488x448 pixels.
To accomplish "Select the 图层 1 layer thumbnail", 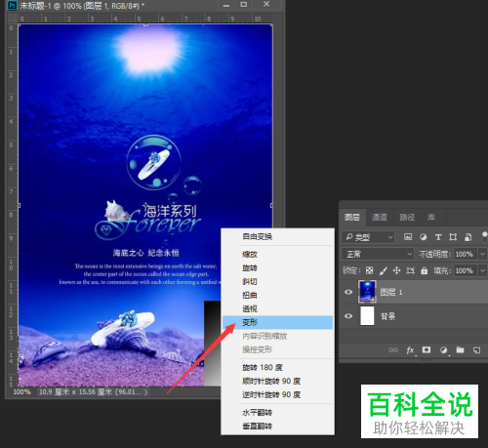I will (367, 292).
